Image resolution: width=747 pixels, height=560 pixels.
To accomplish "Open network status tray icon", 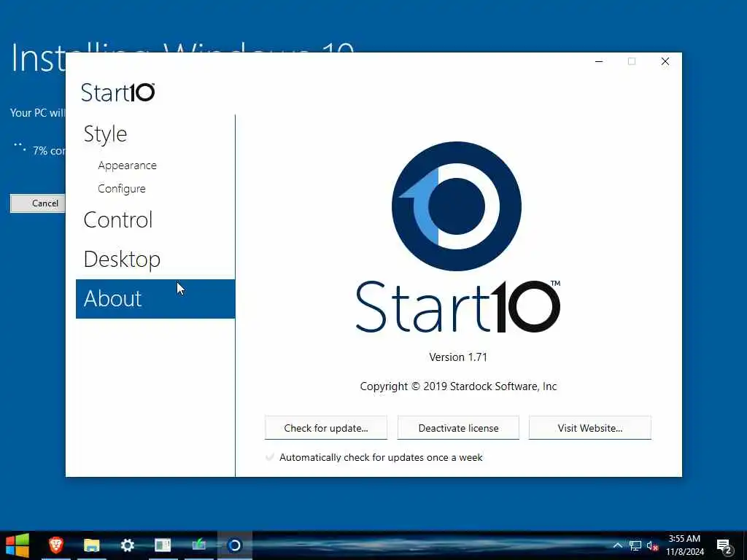I will point(635,545).
